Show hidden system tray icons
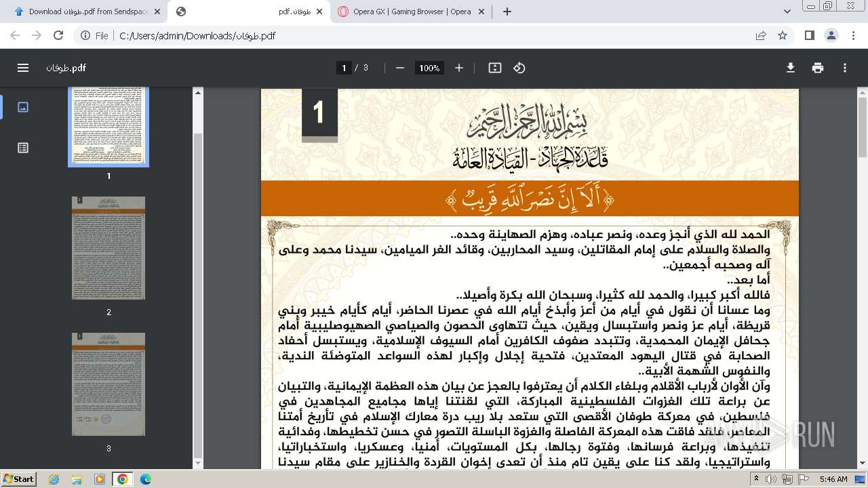This screenshot has width=868, height=488. click(756, 479)
